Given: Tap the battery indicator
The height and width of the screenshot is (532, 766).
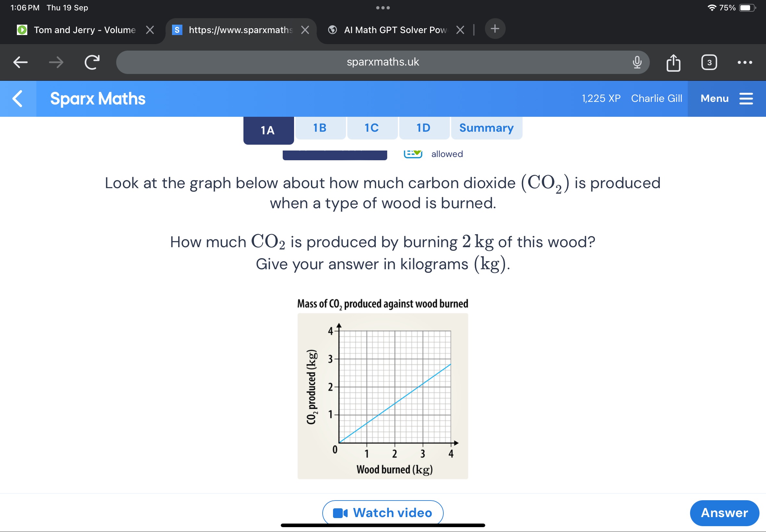Looking at the screenshot, I should [x=747, y=8].
